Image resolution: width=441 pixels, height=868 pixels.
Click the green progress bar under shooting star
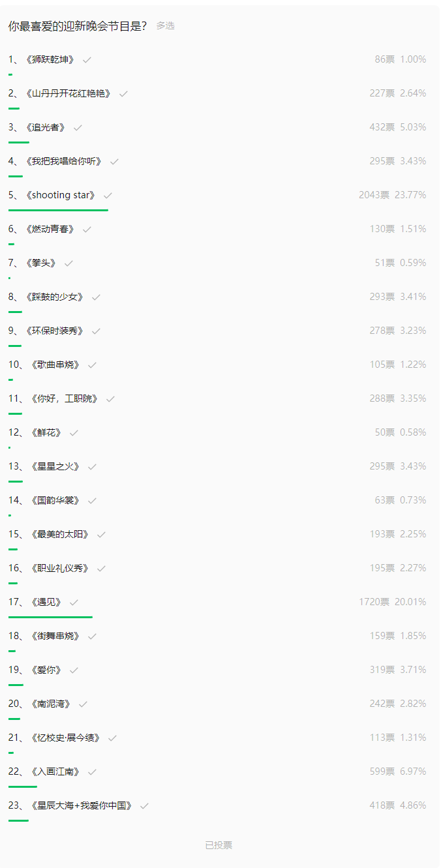pyautogui.click(x=58, y=210)
